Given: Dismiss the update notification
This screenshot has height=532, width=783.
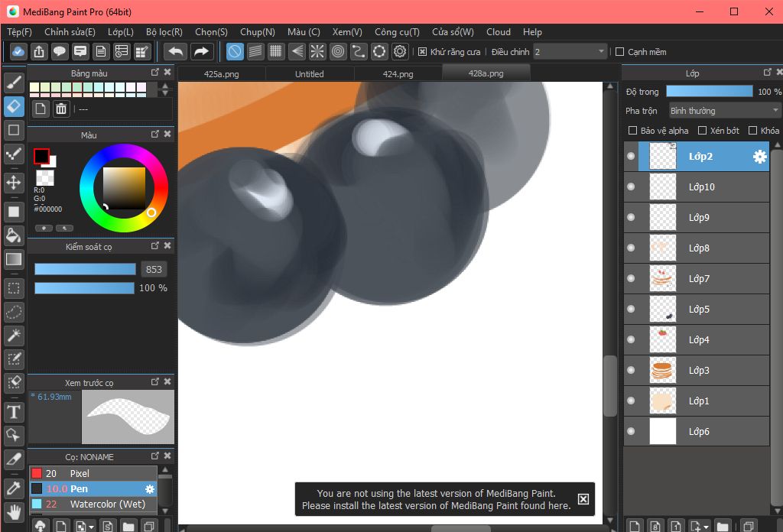Looking at the screenshot, I should 583,499.
